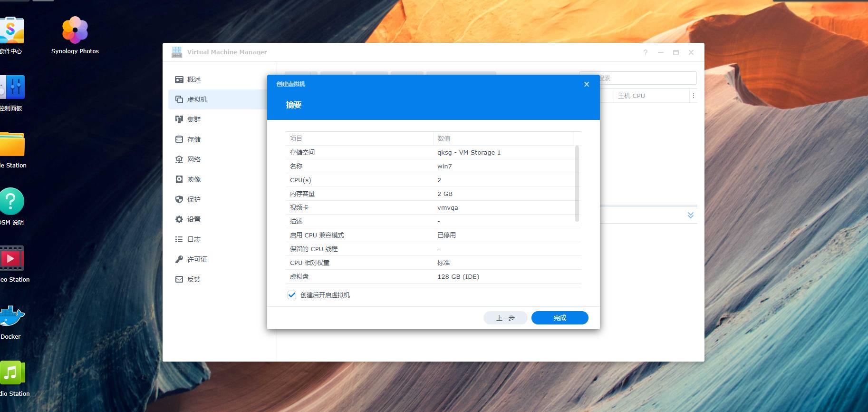Click the License (许可证) key icon
868x412 pixels.
179,259
